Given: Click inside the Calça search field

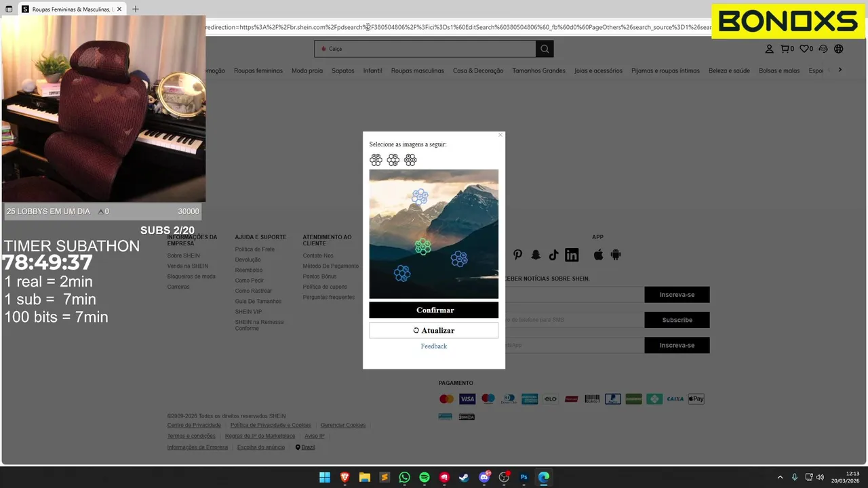Looking at the screenshot, I should (425, 49).
